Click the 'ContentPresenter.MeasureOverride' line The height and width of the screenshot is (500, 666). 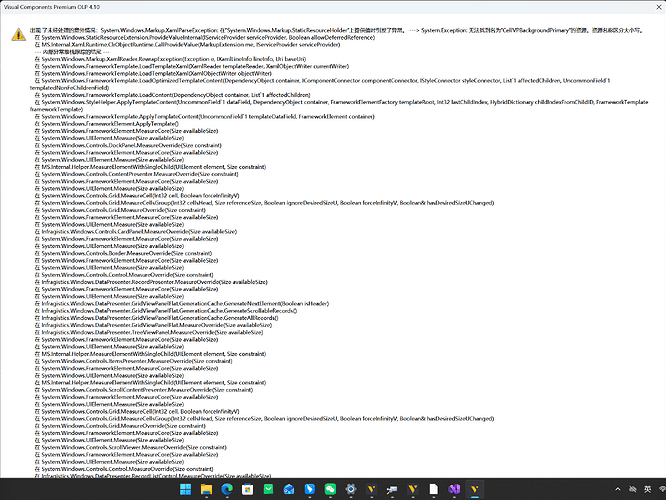pos(136,174)
